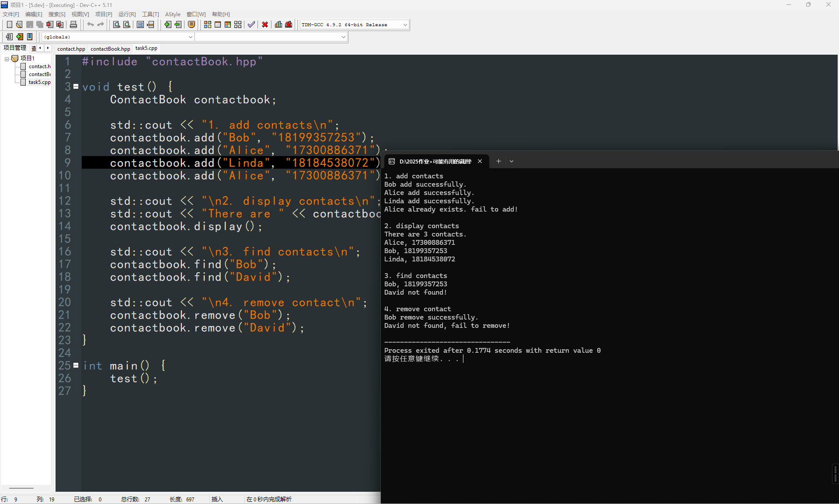
Task: Click the 插入 insert mode status entry
Action: point(217,499)
